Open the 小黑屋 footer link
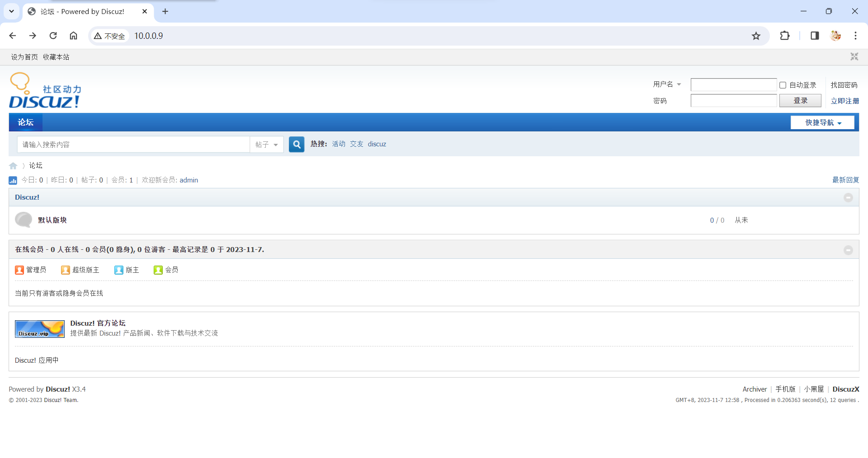 [814, 389]
